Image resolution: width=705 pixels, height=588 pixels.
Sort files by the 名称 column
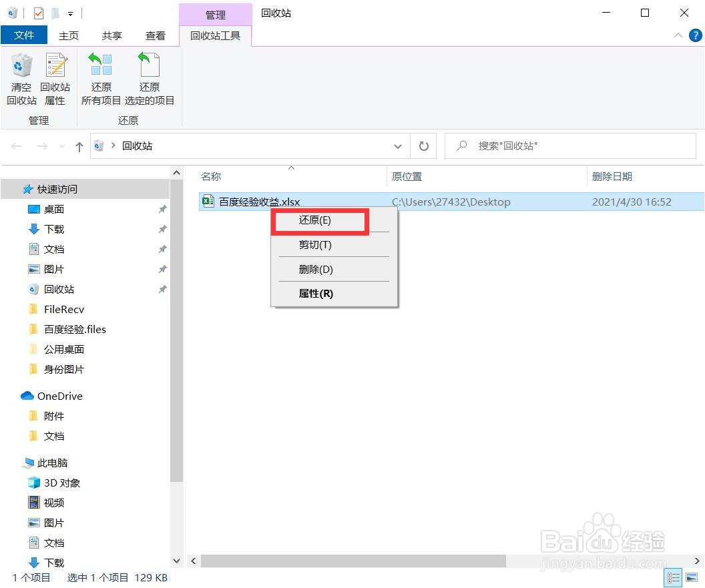tap(210, 176)
